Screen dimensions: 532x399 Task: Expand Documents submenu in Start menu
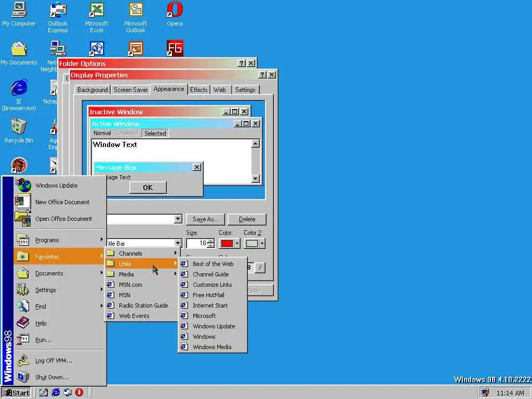click(60, 273)
